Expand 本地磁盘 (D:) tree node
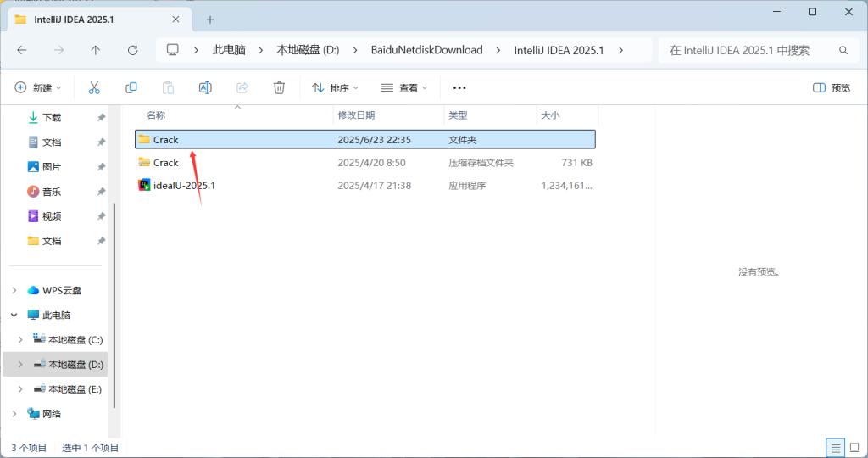This screenshot has width=868, height=458. (x=20, y=365)
